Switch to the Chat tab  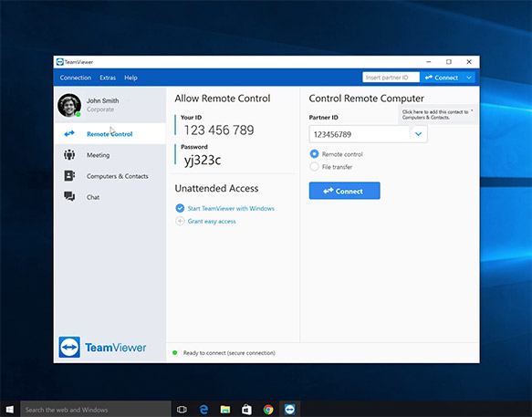pyautogui.click(x=110, y=197)
